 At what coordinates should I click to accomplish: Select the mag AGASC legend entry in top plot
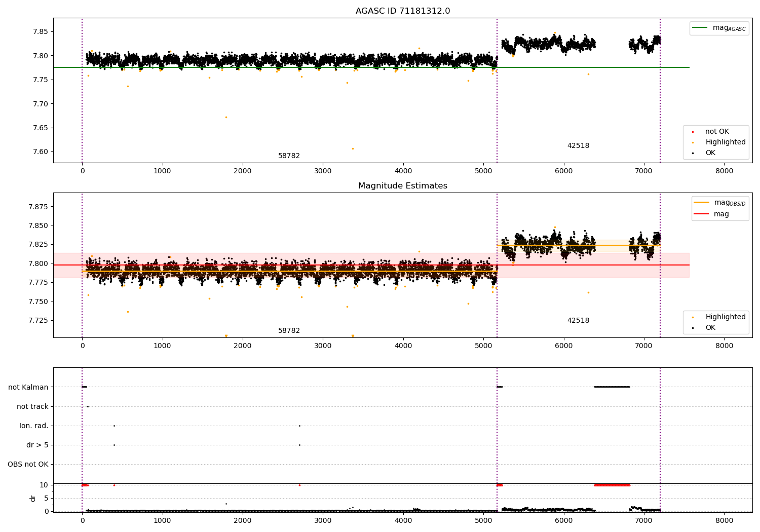click(719, 28)
